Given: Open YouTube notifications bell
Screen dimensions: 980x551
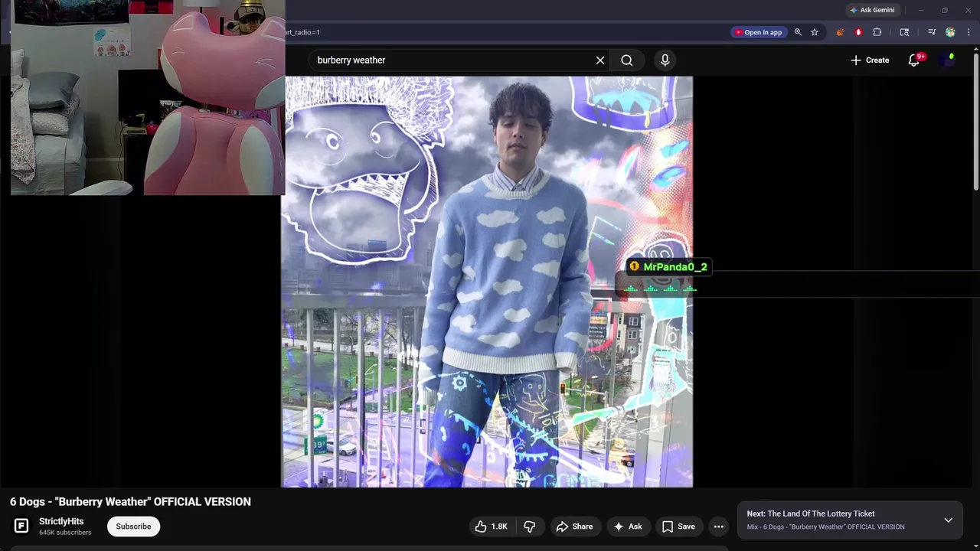Looking at the screenshot, I should [x=914, y=60].
